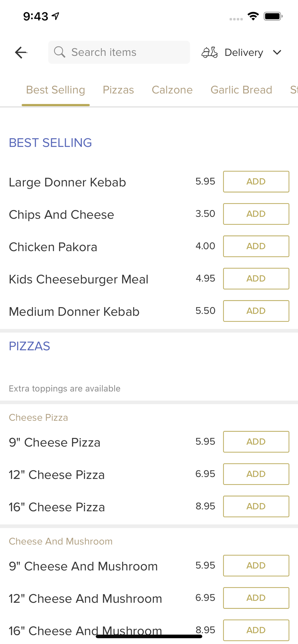Tap the battery status icon
298x644 pixels.
click(x=273, y=16)
